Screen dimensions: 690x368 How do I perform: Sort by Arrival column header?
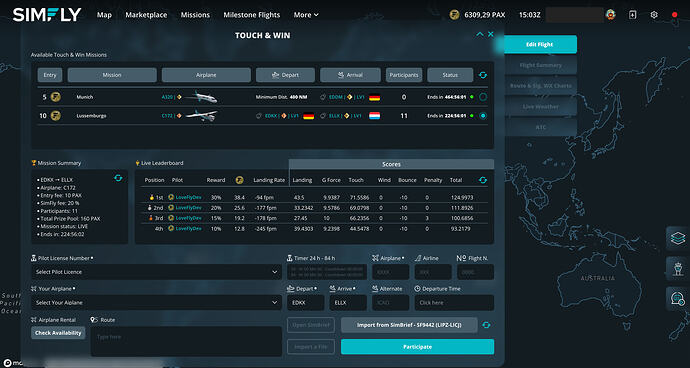pyautogui.click(x=350, y=75)
